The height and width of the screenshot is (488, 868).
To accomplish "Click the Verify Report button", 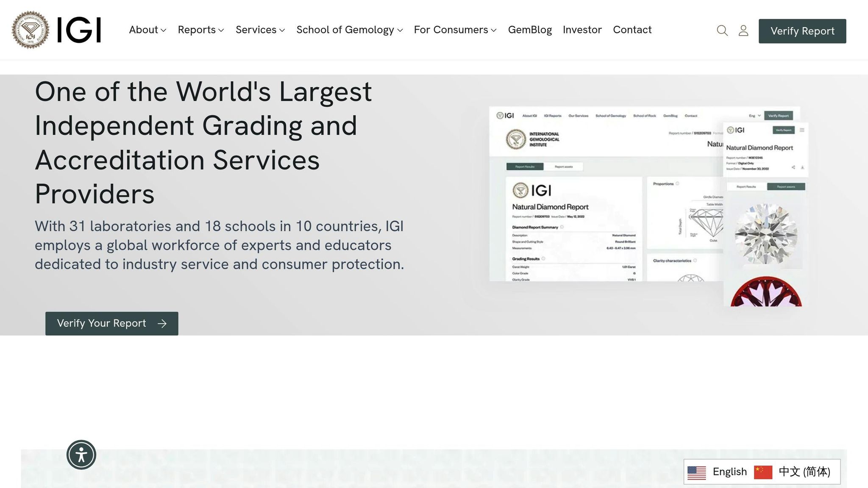I will [x=802, y=30].
